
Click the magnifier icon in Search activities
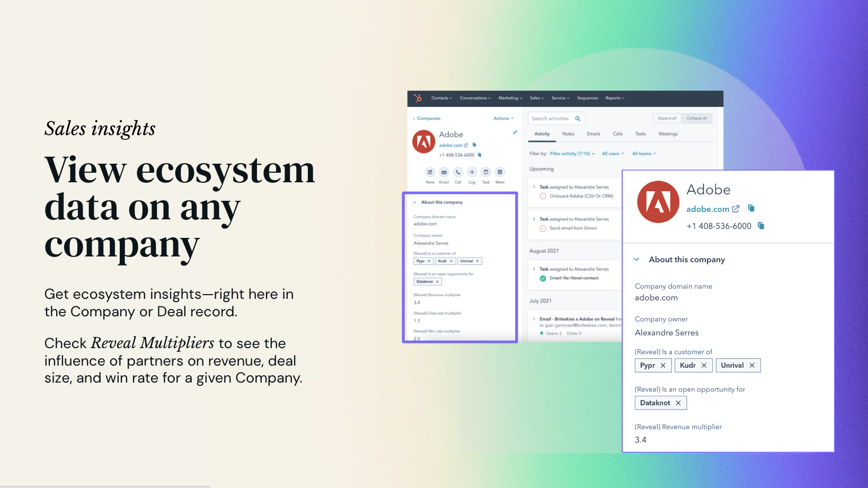tap(578, 119)
